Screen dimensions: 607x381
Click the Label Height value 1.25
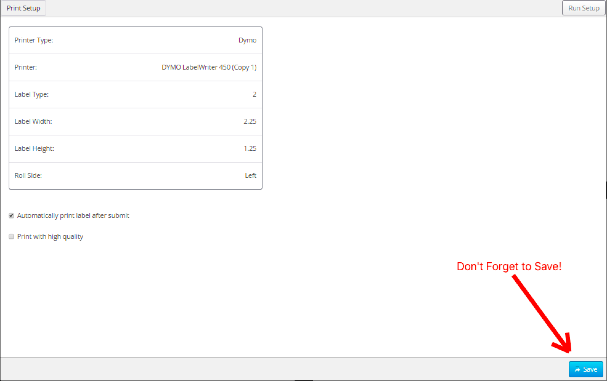pos(250,149)
